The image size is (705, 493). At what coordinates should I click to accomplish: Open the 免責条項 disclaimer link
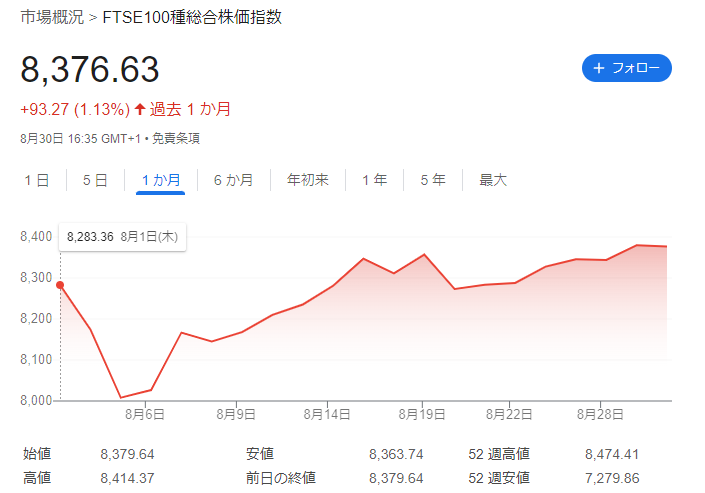[176, 139]
